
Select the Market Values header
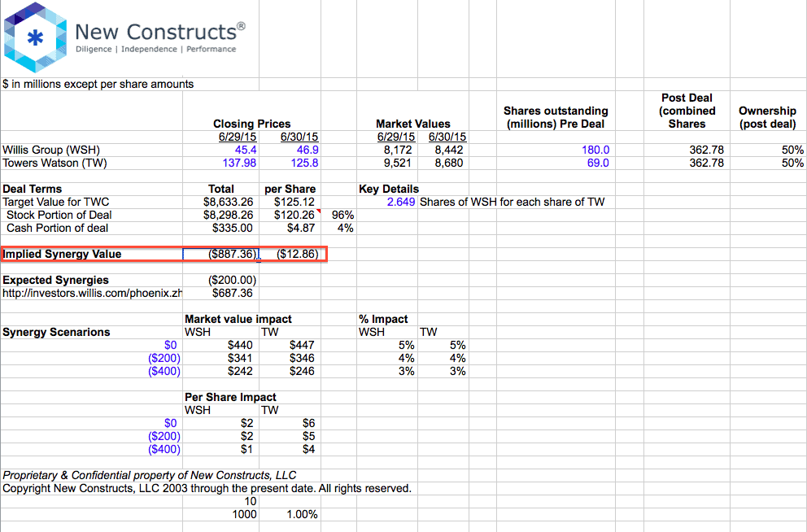click(x=412, y=124)
